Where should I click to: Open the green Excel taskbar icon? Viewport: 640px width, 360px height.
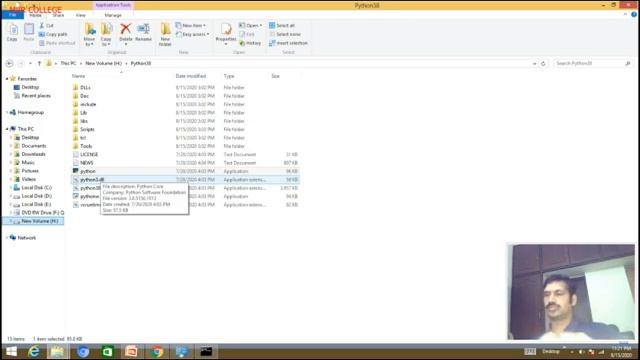tap(107, 351)
